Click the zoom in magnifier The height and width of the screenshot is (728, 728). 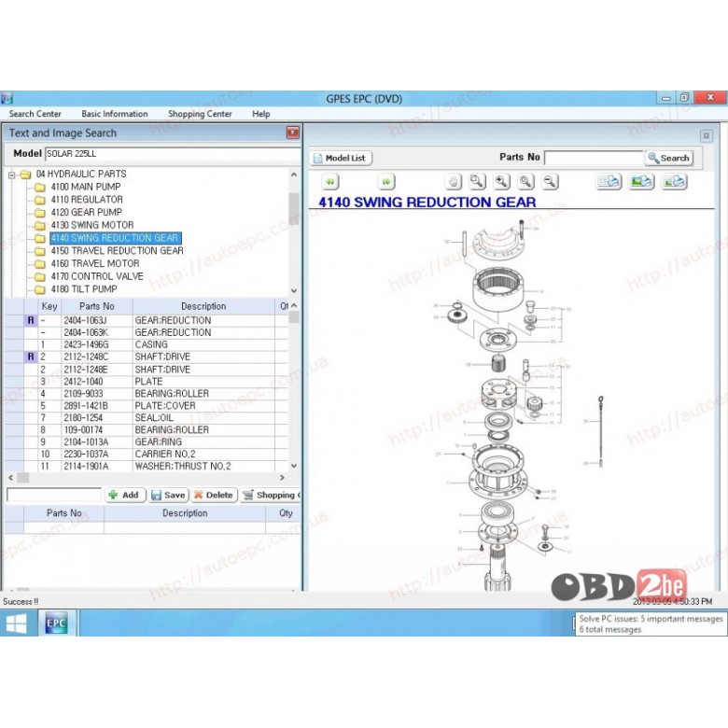coord(501,182)
